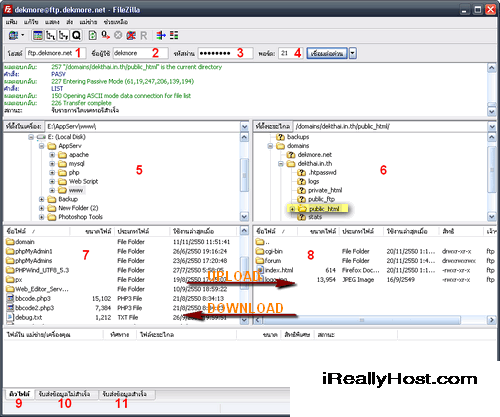Image resolution: width=500 pixels, height=417 pixels.
Task: Click the username field containing dekmore
Action: (x=140, y=53)
